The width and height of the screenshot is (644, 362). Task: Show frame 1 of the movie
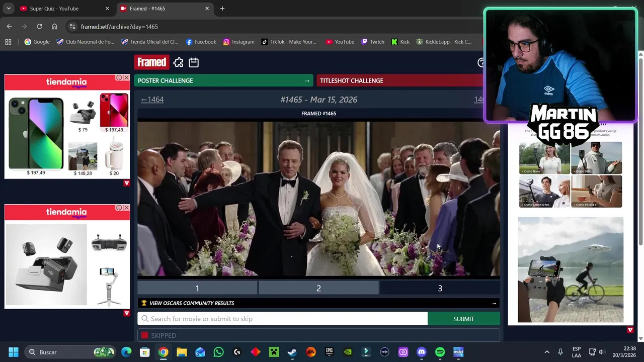tap(197, 288)
